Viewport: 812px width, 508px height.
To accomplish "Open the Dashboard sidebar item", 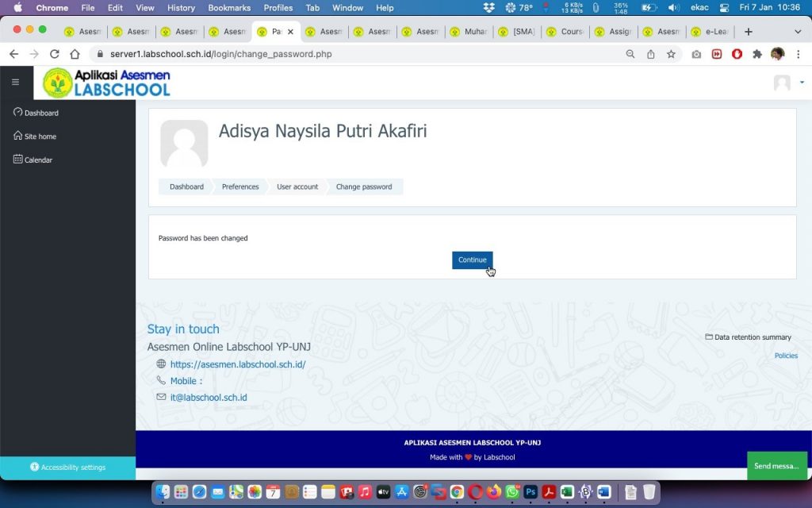I will (x=36, y=113).
